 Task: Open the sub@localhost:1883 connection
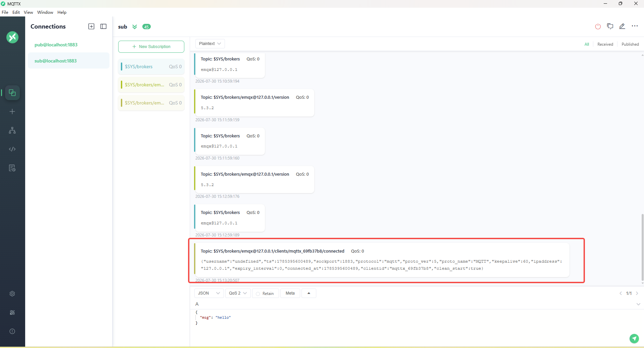68,61
